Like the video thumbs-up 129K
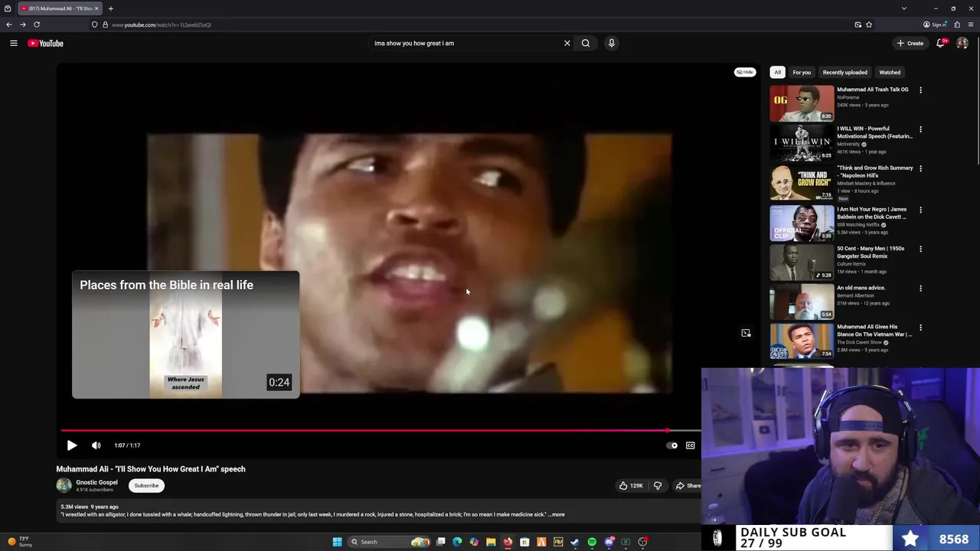This screenshot has height=551, width=980. [631, 485]
